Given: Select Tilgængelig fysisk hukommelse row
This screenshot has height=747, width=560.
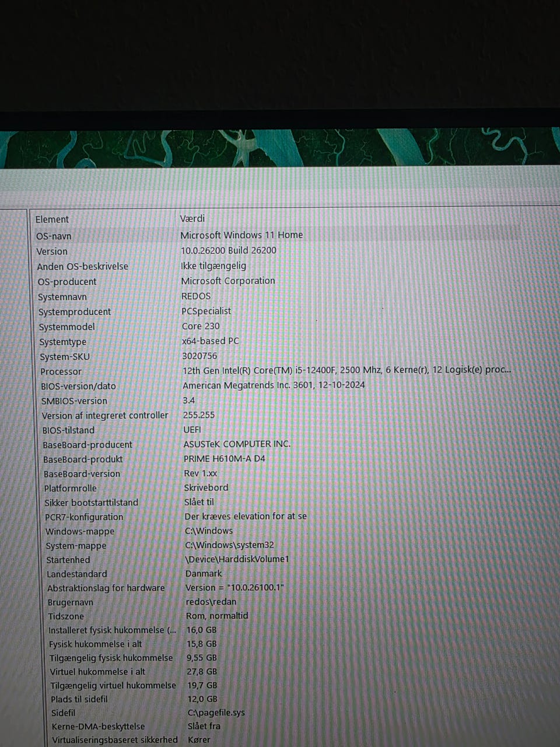Looking at the screenshot, I should [x=111, y=658].
